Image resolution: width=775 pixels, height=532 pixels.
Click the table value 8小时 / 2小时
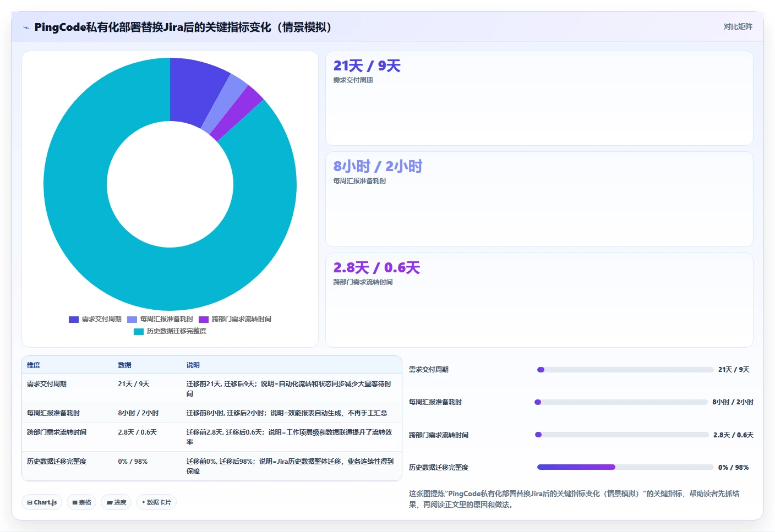(138, 413)
